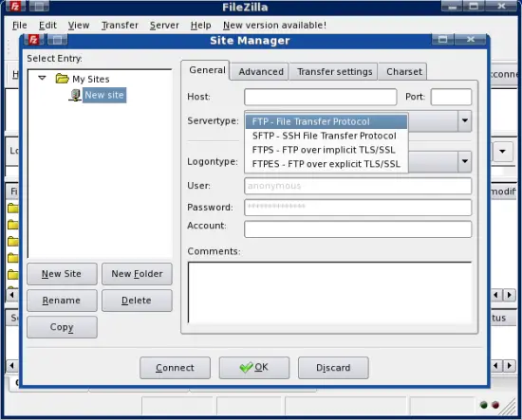Image resolution: width=522 pixels, height=420 pixels.
Task: Close the Site Manager dialog
Action: (x=471, y=40)
